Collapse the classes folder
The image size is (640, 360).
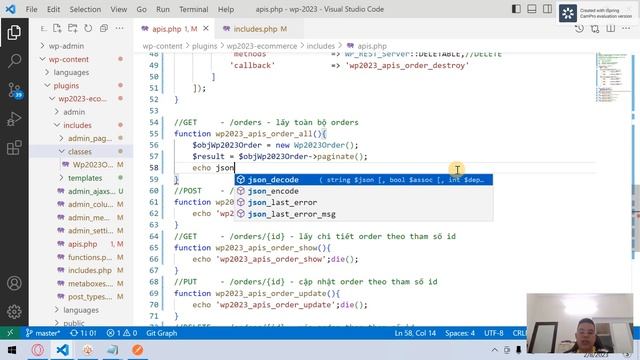(x=80, y=151)
